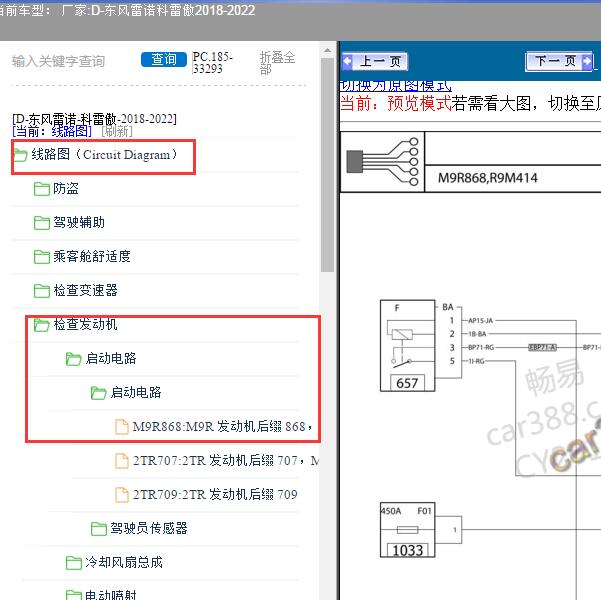
Task: Click the EBP71-A splice label
Action: [x=542, y=347]
